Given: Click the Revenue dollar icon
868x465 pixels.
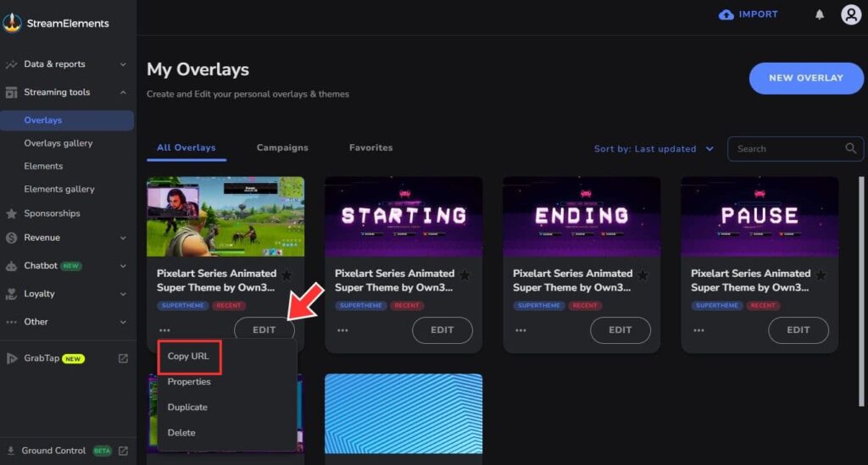Looking at the screenshot, I should pyautogui.click(x=11, y=238).
